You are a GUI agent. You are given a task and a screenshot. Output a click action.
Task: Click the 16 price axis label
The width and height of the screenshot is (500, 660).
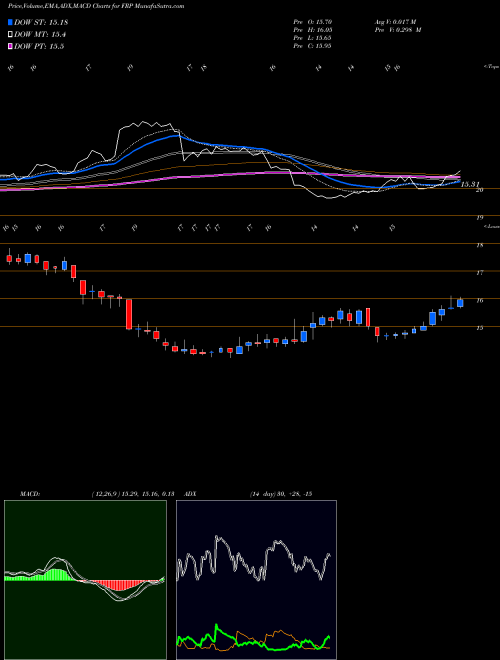pos(479,301)
